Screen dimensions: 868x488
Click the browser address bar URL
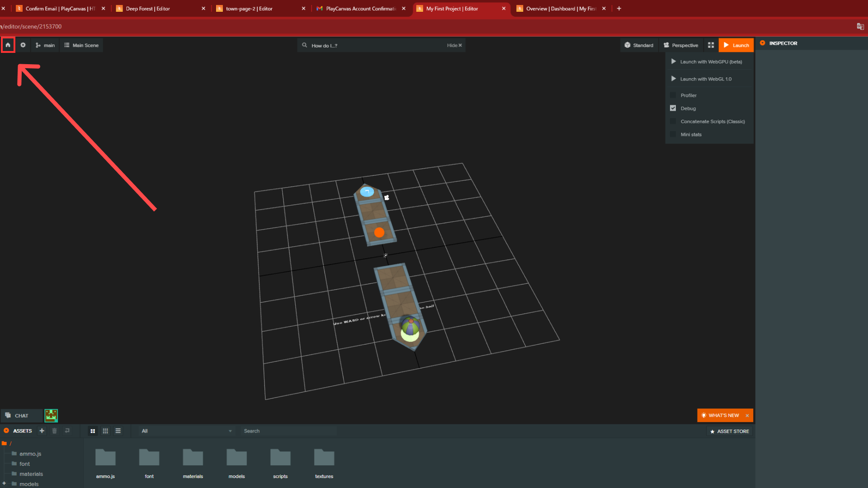32,27
